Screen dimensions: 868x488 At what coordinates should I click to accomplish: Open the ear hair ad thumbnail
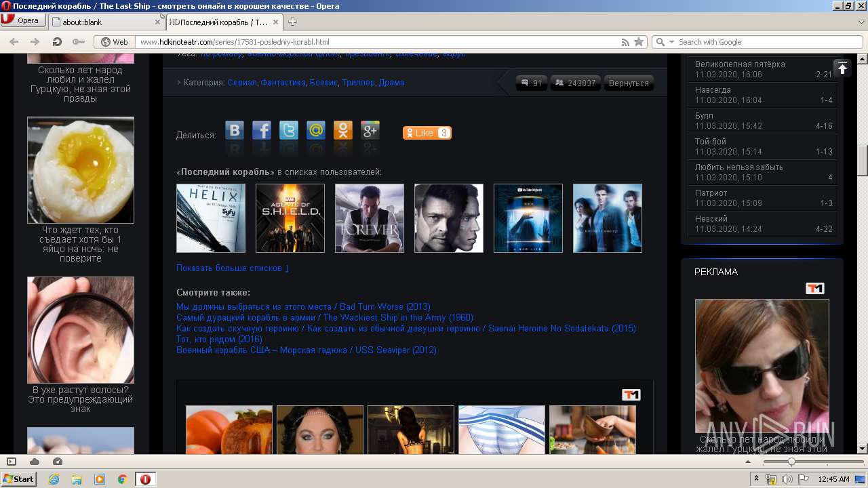point(81,330)
